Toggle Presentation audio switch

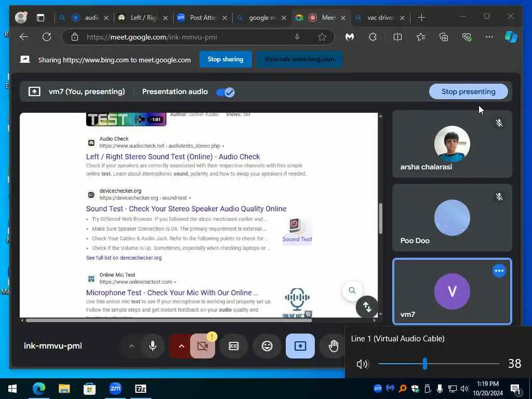click(225, 92)
